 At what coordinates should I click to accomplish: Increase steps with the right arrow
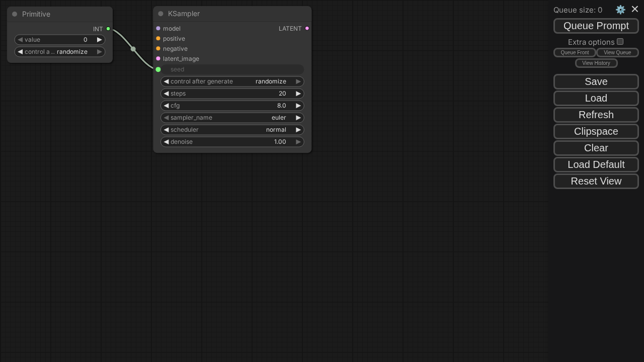(298, 94)
